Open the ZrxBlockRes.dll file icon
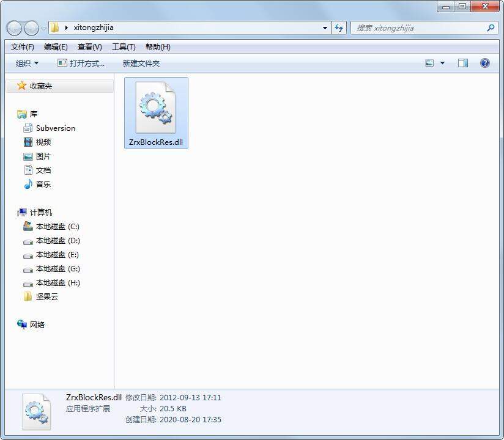 click(x=156, y=107)
